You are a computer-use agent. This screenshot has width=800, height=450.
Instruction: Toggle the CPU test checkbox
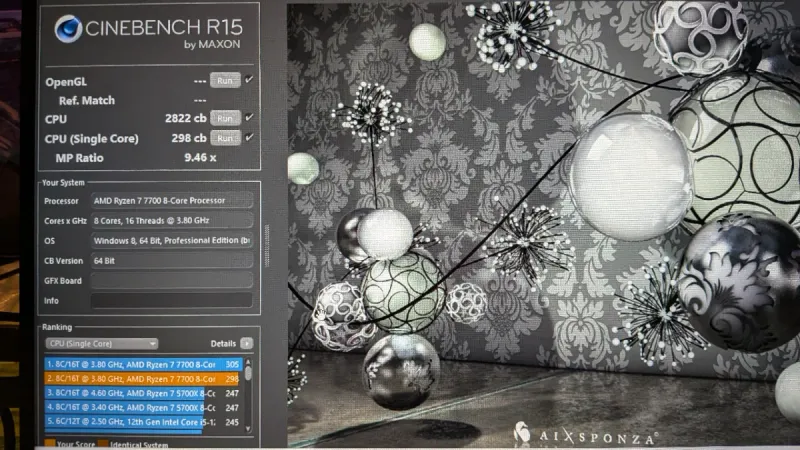tap(249, 117)
